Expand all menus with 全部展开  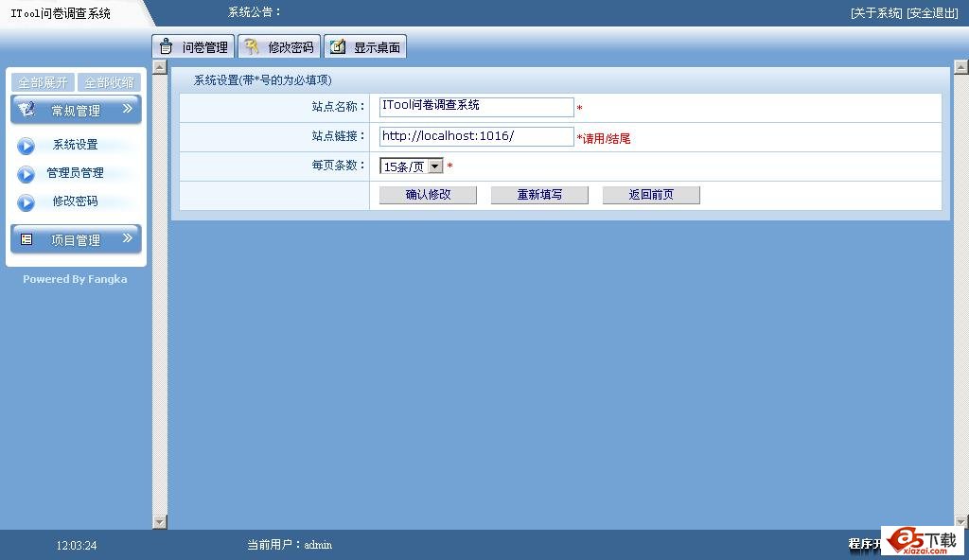point(42,82)
